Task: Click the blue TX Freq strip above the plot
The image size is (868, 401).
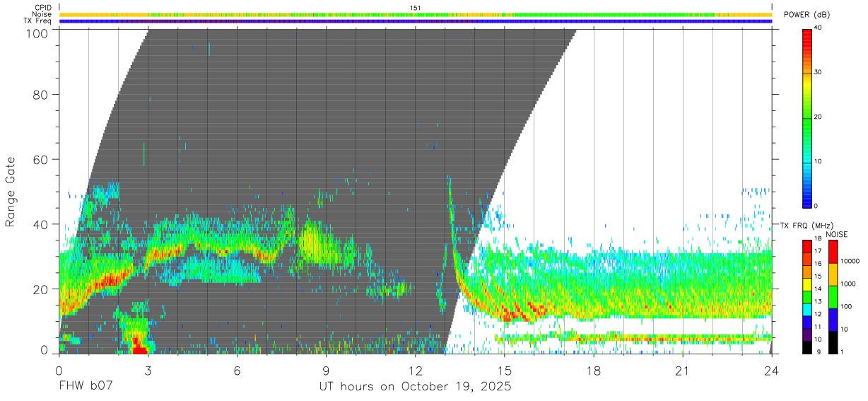Action: click(x=416, y=21)
